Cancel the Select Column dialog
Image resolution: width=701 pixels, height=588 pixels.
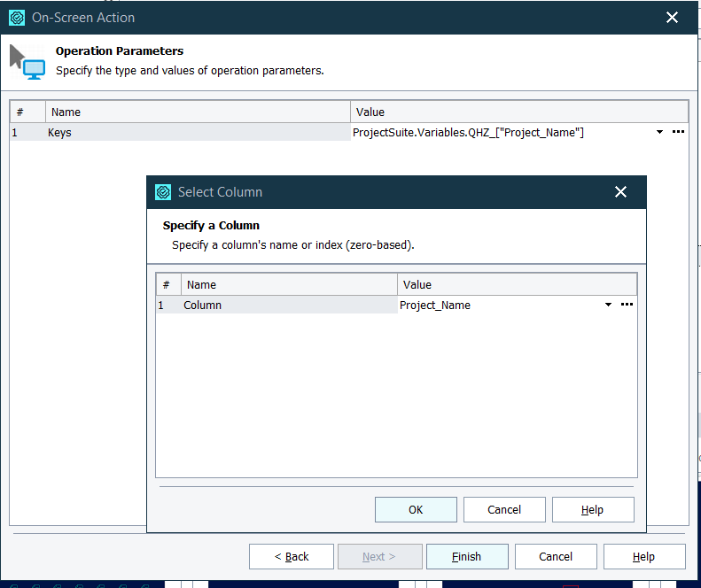point(504,509)
